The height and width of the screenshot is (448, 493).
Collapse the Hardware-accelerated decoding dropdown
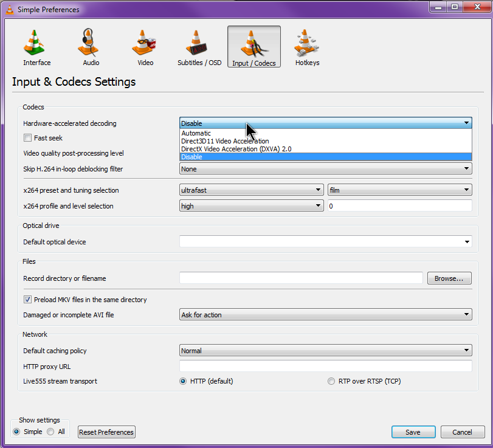[325, 123]
